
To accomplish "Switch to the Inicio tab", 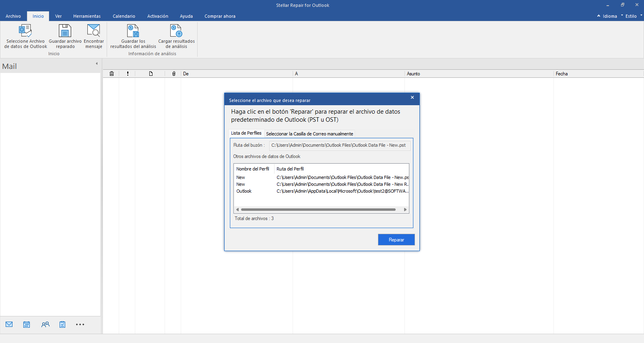I will (x=38, y=16).
